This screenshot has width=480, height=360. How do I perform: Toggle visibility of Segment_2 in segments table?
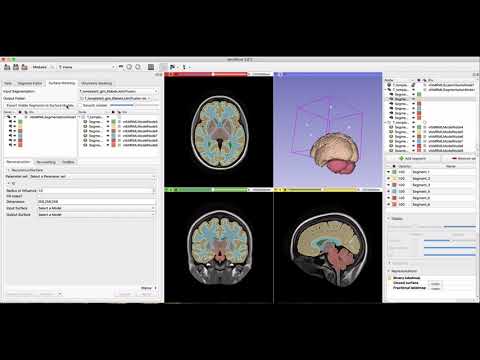pos(388,179)
